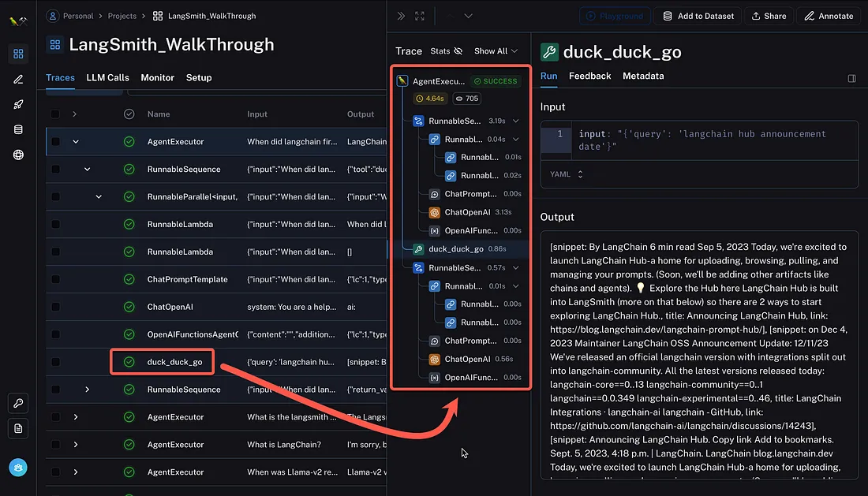
Task: Check the box for 'What is LangChain?' row
Action: pyautogui.click(x=55, y=445)
